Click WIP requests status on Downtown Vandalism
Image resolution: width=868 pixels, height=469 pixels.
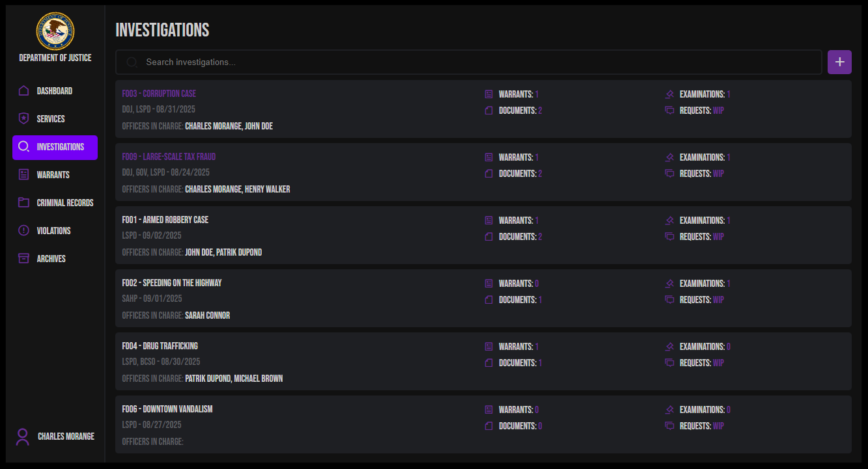pyautogui.click(x=718, y=425)
